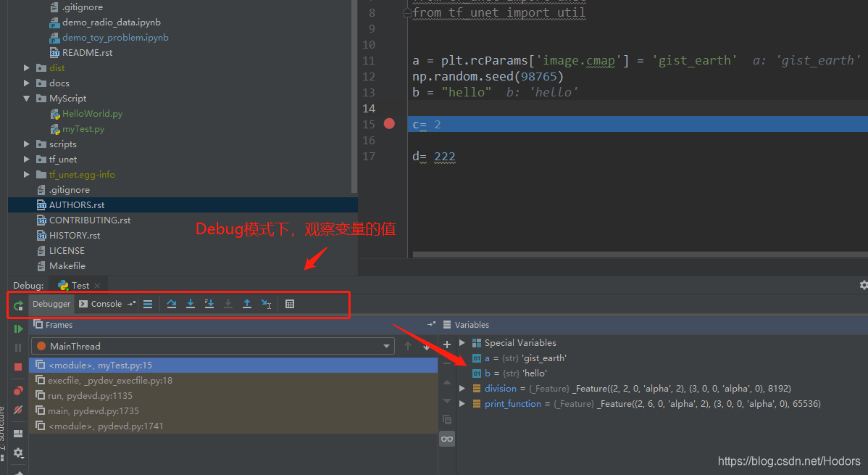
Task: Click the Run to Cursor icon
Action: point(266,304)
